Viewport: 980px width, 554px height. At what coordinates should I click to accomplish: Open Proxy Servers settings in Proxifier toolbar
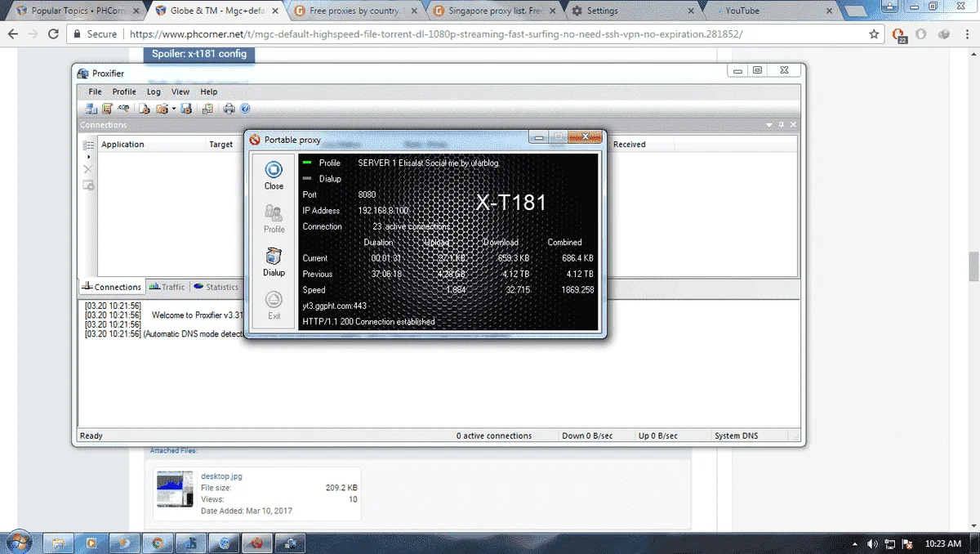(x=91, y=109)
